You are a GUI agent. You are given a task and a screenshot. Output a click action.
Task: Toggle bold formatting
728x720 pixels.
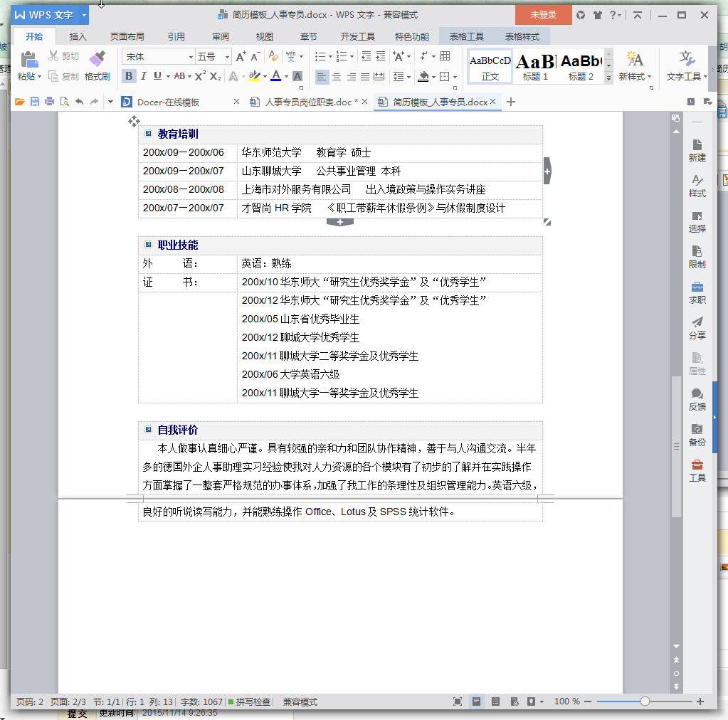[129, 76]
